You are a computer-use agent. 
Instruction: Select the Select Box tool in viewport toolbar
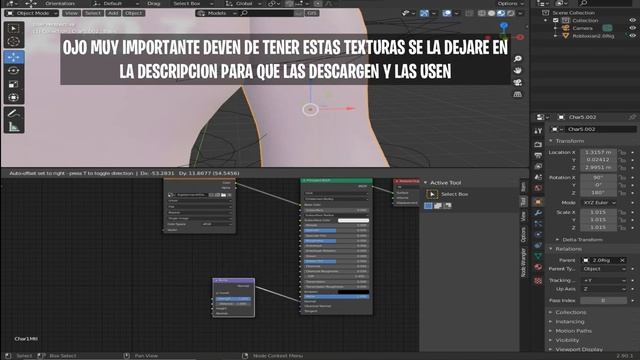[x=13, y=29]
